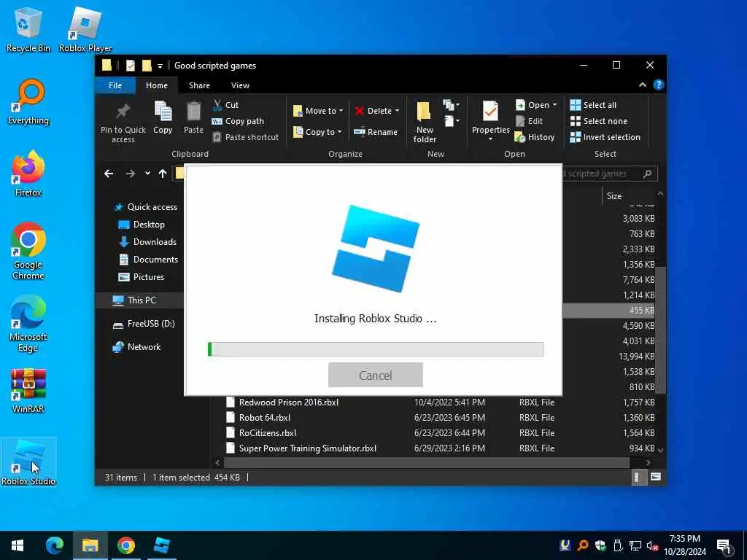
Task: Switch to large thumbnails view in status bar
Action: 656,477
